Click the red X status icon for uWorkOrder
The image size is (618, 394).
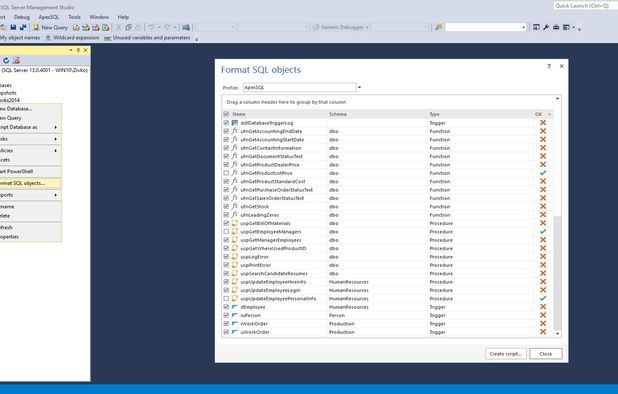[x=543, y=332]
